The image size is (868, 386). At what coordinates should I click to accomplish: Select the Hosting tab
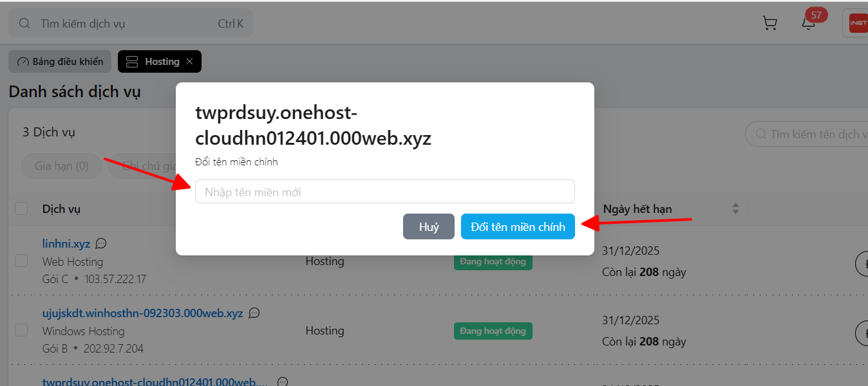pyautogui.click(x=160, y=62)
